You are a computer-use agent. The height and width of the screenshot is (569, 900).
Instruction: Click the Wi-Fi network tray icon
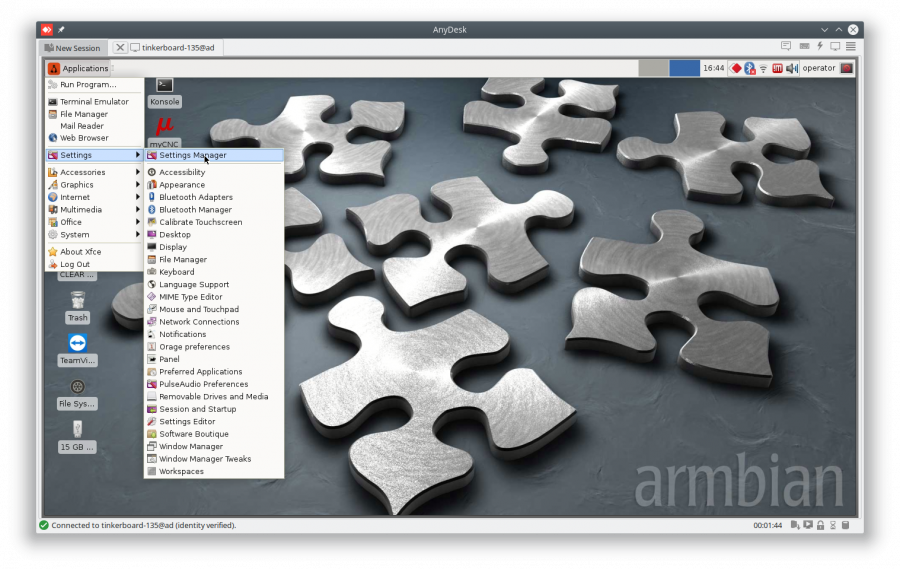point(763,68)
